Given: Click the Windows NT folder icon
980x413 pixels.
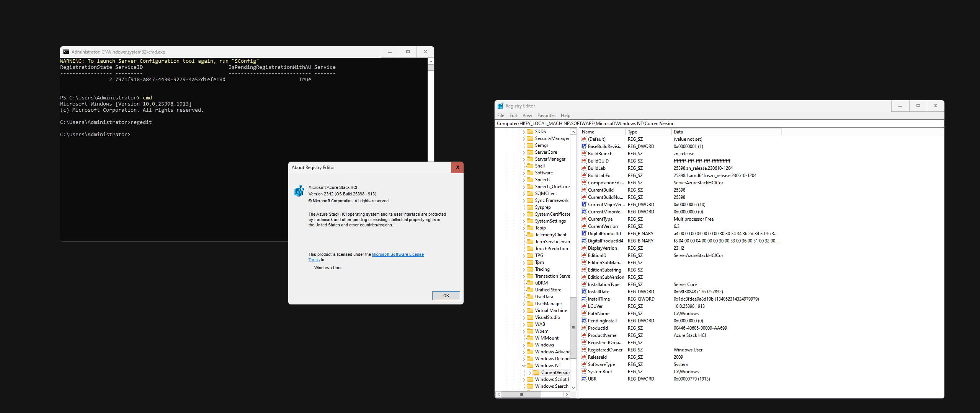Looking at the screenshot, I should pyautogui.click(x=530, y=366).
